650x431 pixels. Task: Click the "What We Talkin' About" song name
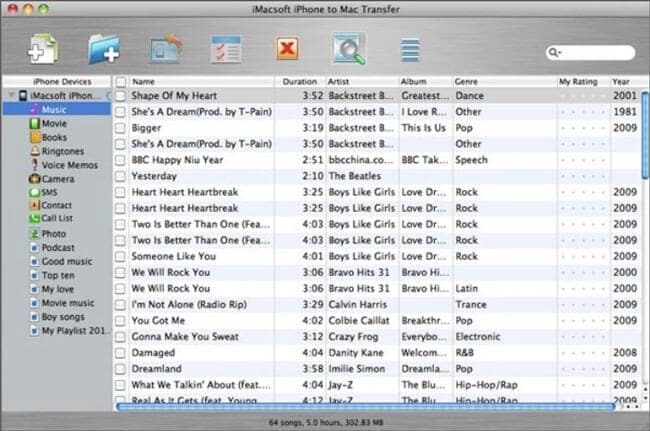pyautogui.click(x=201, y=385)
